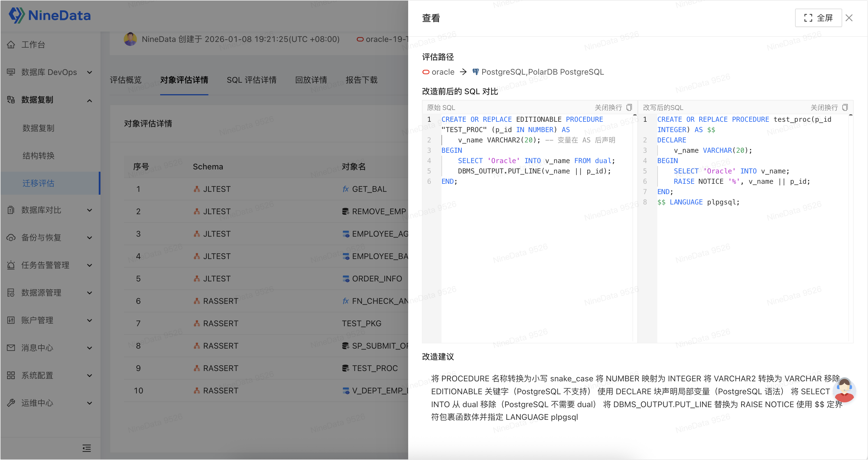Toggle 关闭换行 for original SQL

[x=608, y=107]
